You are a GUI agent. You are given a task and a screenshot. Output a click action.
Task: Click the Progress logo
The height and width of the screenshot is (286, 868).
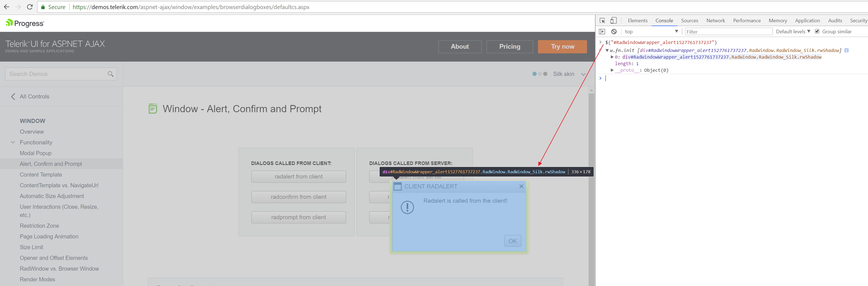click(25, 23)
